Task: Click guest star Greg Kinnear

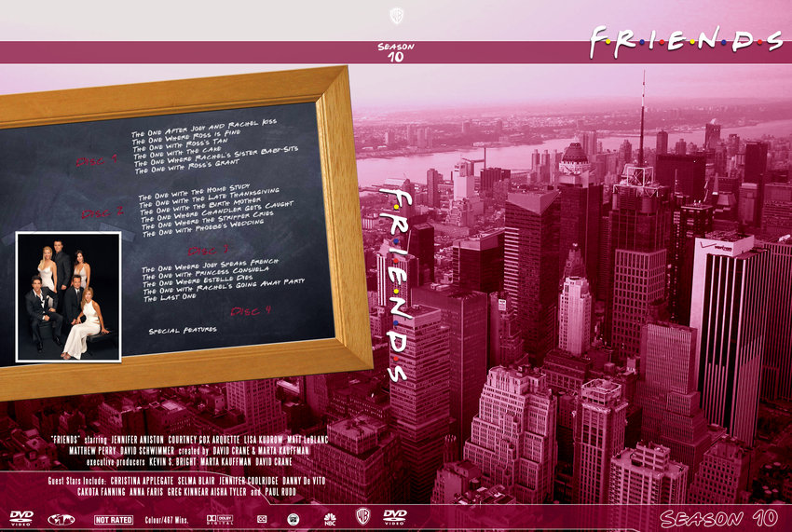Action: pyautogui.click(x=185, y=492)
